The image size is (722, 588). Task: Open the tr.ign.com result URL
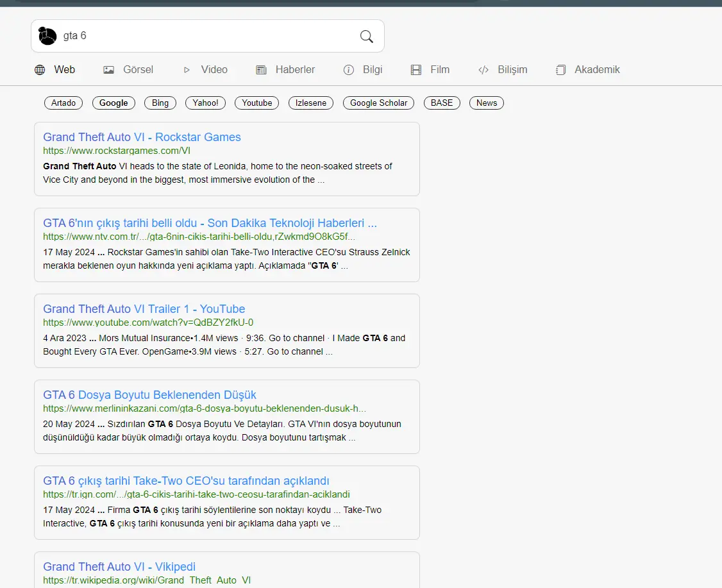(196, 494)
